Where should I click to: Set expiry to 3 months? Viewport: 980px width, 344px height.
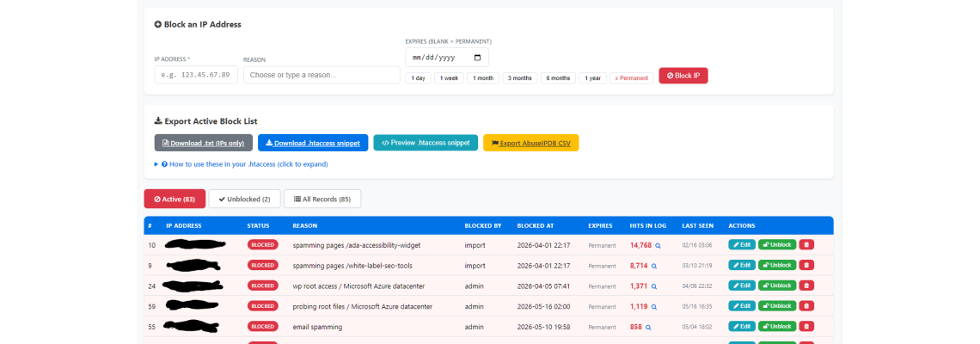[520, 78]
